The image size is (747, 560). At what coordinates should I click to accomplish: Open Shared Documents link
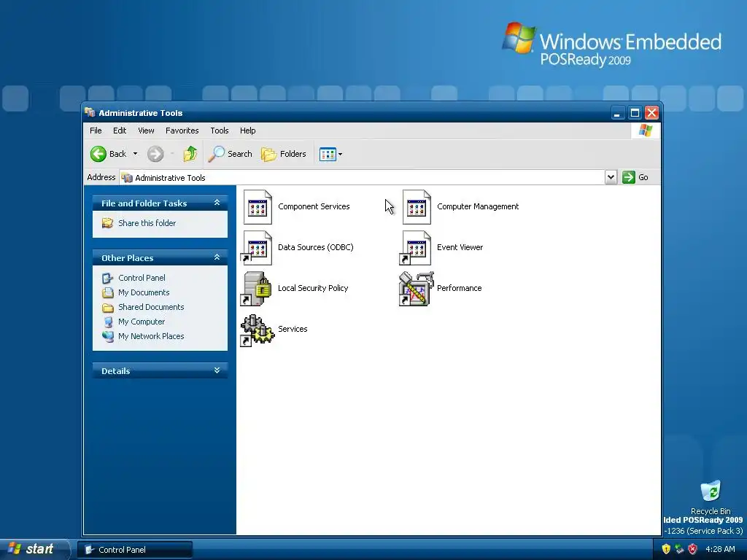(x=151, y=307)
